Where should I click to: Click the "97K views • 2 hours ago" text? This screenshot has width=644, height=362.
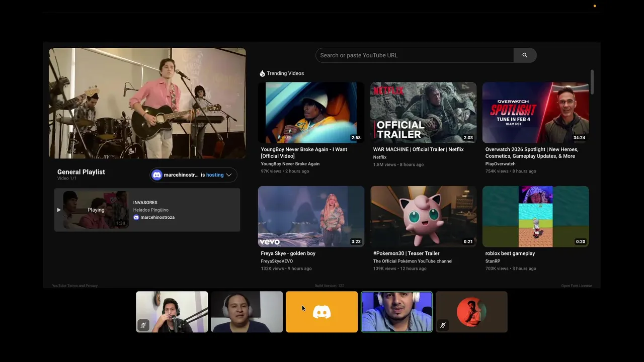click(x=285, y=171)
